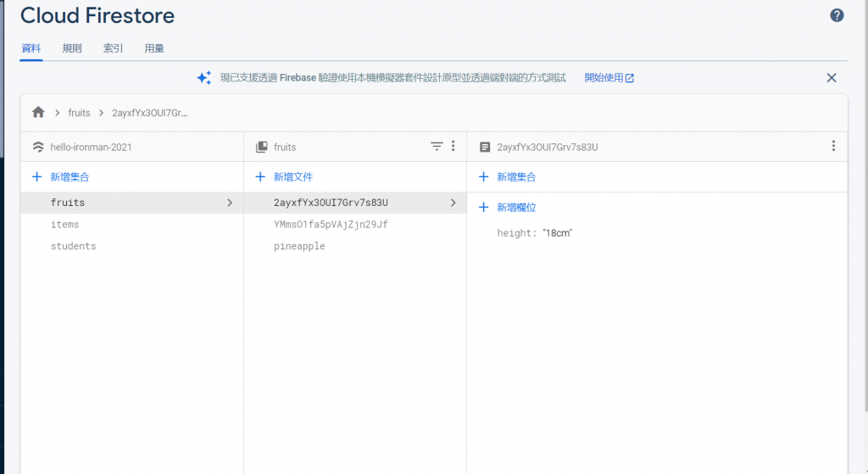This screenshot has width=868, height=474.
Task: Switch to the 用量 tab
Action: tap(154, 48)
